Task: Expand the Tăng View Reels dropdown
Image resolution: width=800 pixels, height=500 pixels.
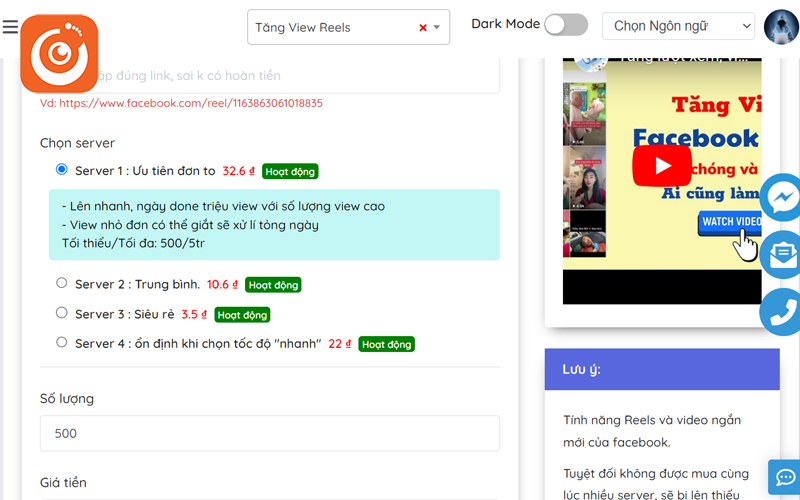Action: [437, 28]
